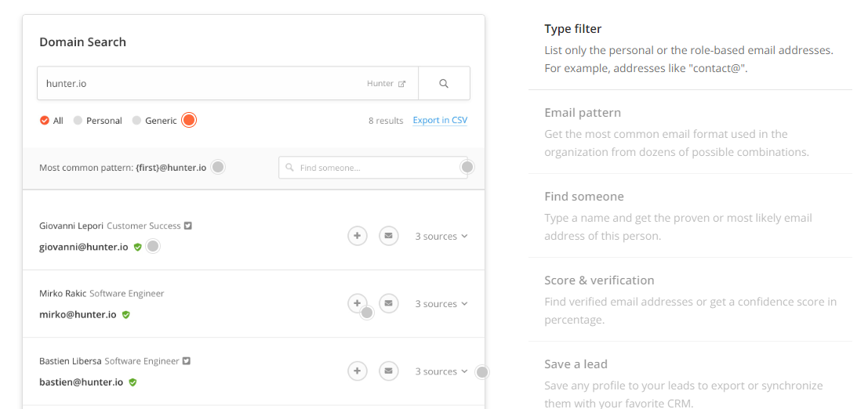Email Giovanni Lepori via envelope icon
Screen dimensions: 868x409
tap(389, 236)
